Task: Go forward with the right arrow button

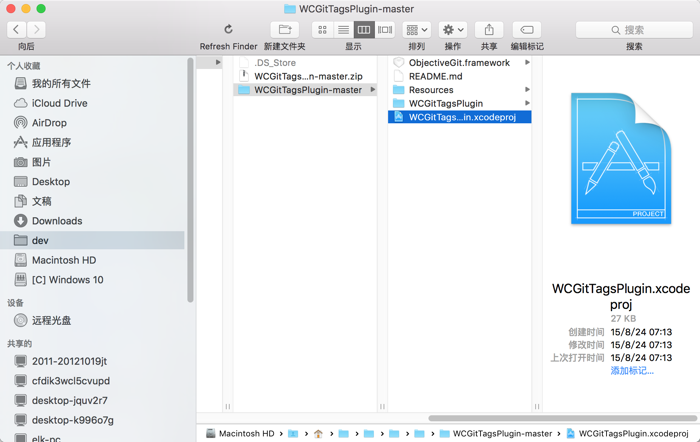Action: tap(36, 30)
